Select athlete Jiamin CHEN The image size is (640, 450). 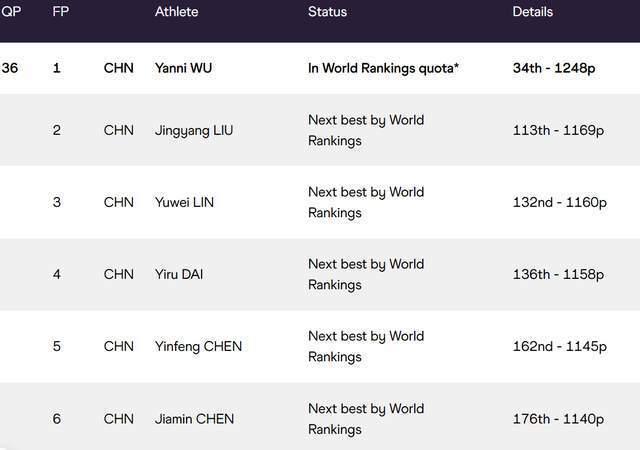tap(194, 419)
